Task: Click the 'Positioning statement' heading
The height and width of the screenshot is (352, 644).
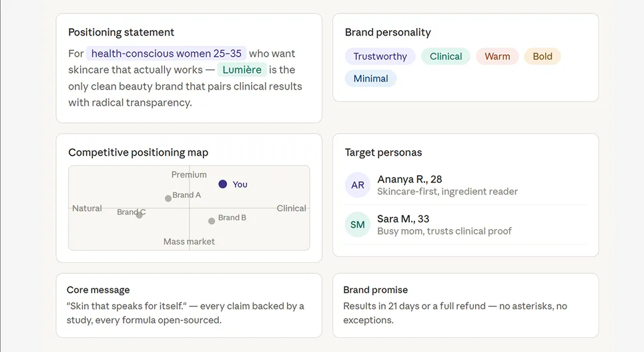Action: click(x=121, y=33)
